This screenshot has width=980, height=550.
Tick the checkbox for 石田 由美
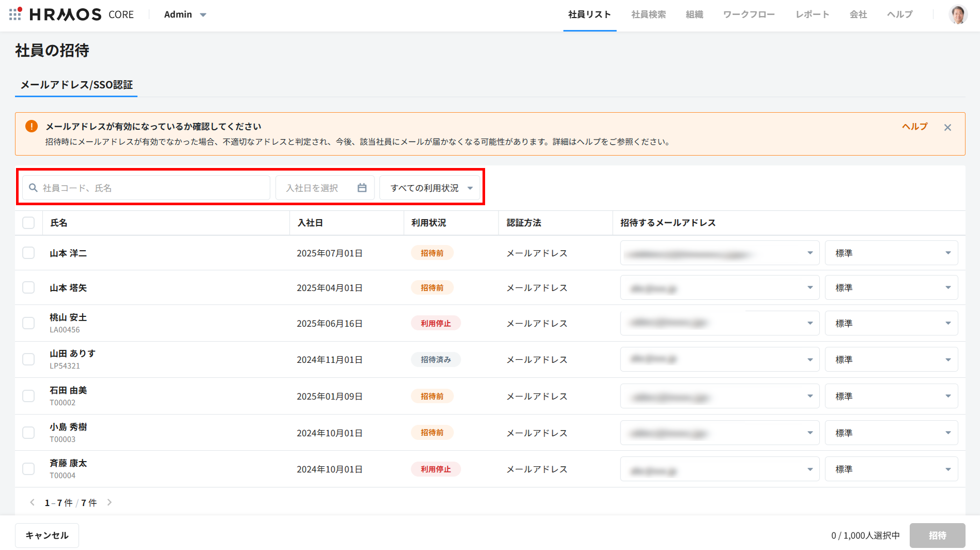click(x=28, y=396)
